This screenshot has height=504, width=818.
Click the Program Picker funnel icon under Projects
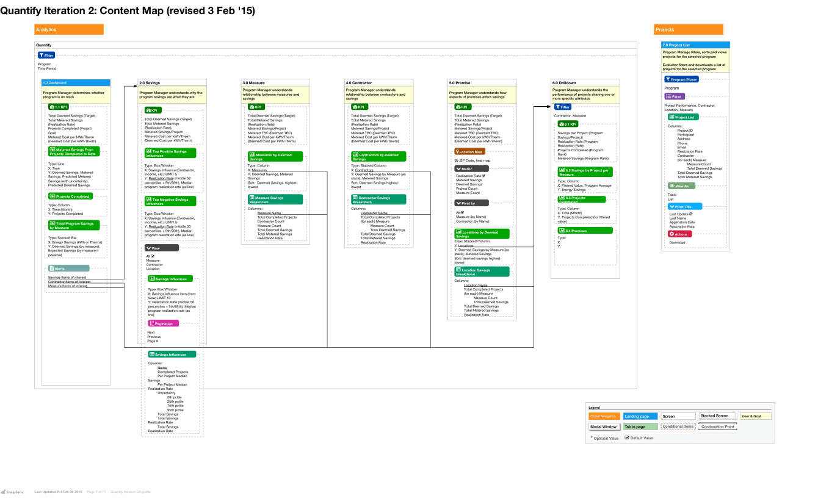pyautogui.click(x=667, y=79)
